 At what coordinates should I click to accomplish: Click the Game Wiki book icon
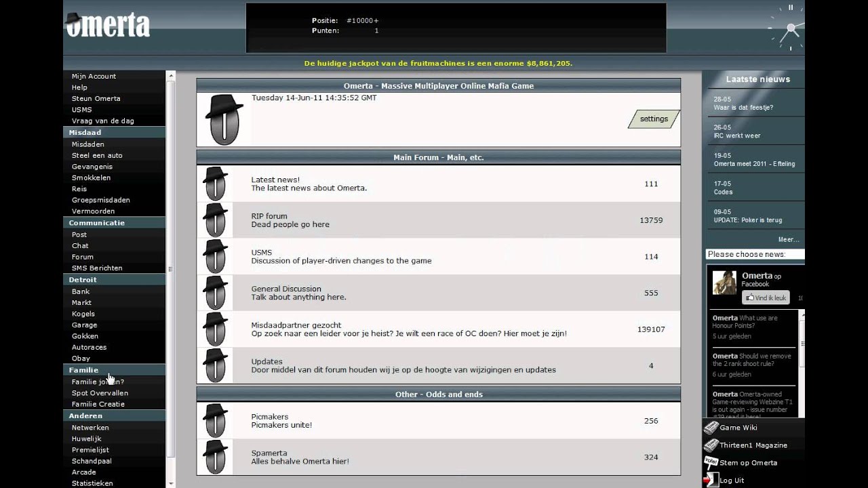[x=711, y=428]
